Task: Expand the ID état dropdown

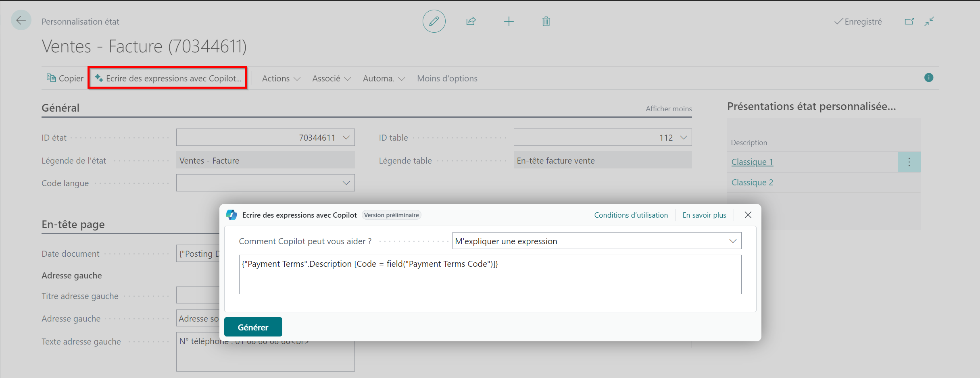Action: coord(346,137)
